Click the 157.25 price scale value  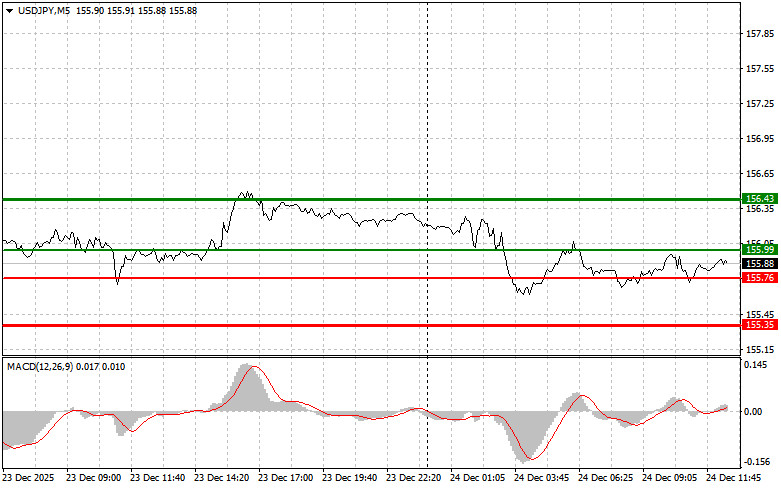(x=760, y=104)
